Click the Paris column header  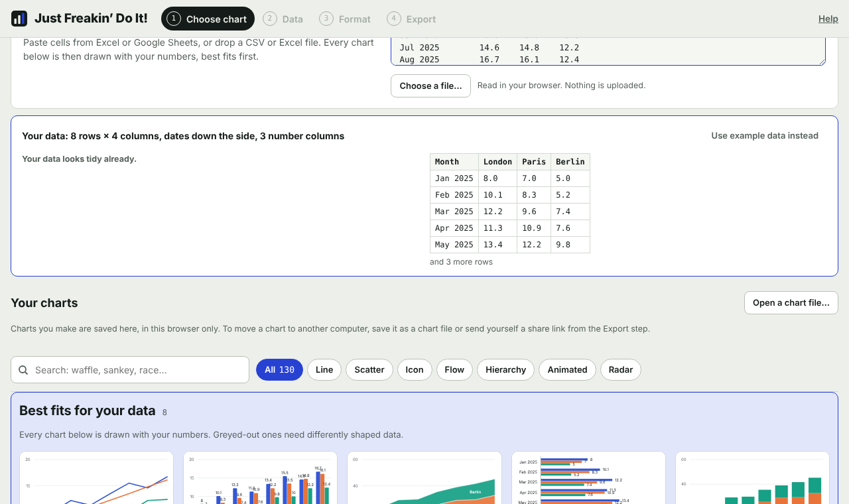(x=534, y=162)
